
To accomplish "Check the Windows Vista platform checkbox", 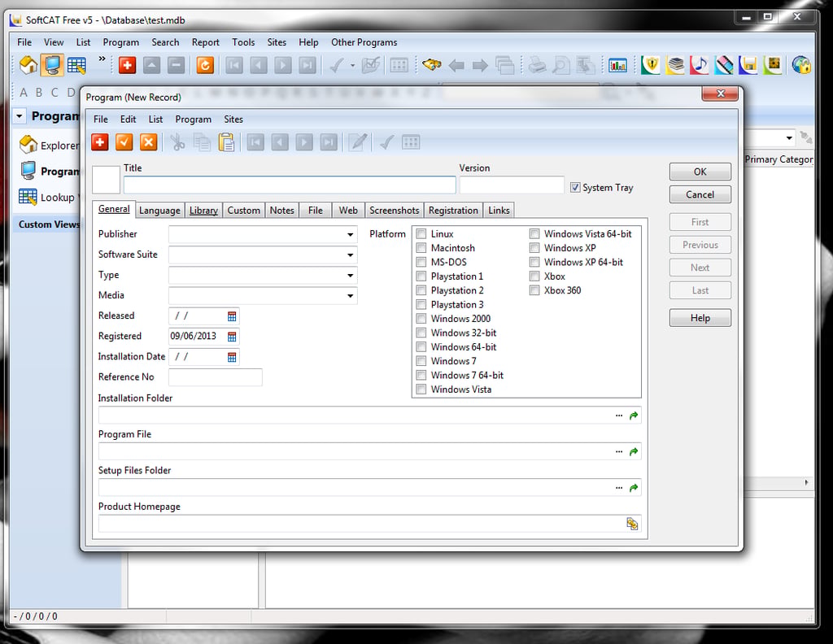I will point(421,389).
